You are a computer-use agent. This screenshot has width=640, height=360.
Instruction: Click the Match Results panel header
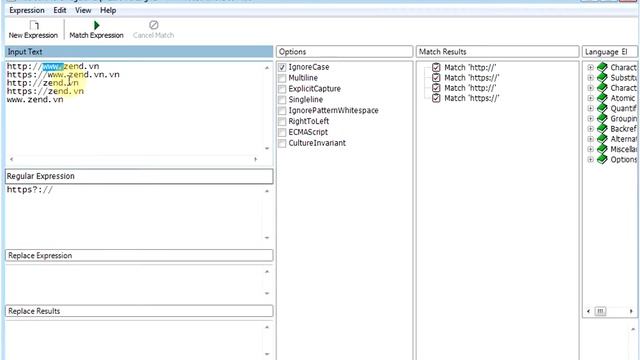pyautogui.click(x=497, y=52)
